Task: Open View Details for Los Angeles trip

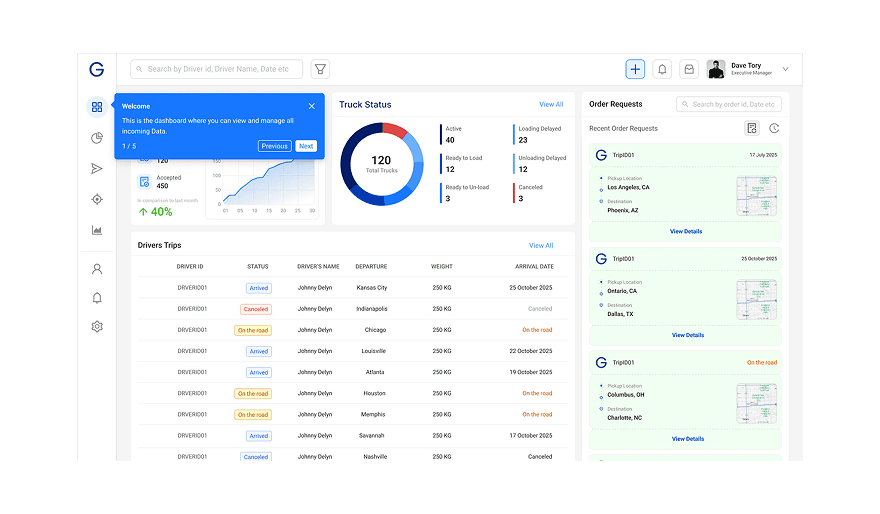Action: (x=685, y=231)
